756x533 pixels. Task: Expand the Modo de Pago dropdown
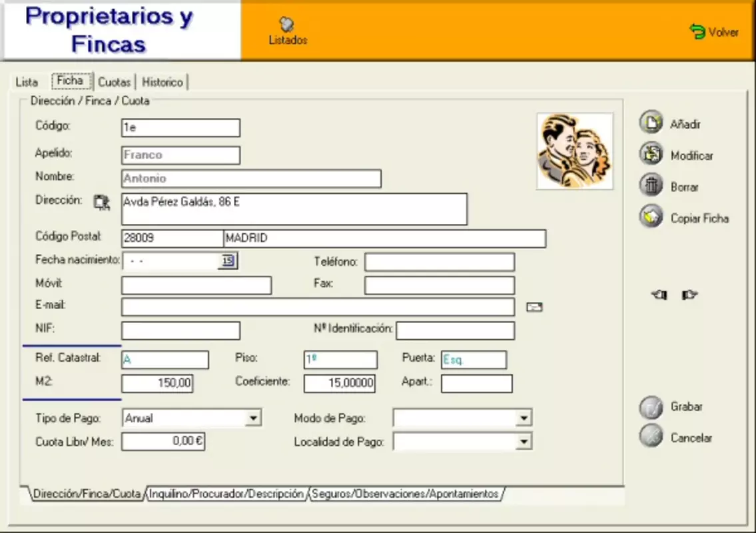pyautogui.click(x=524, y=418)
